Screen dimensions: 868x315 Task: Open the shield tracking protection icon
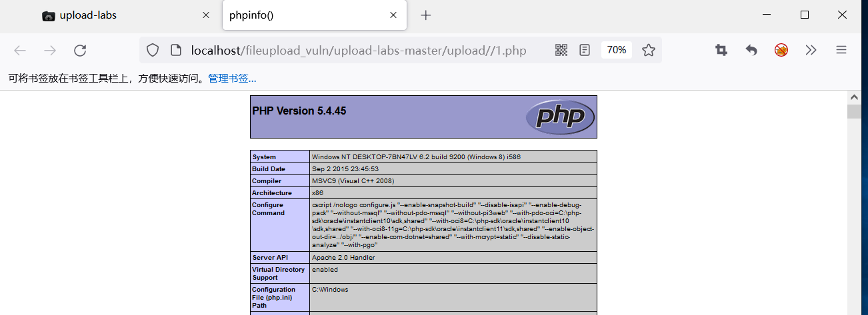pyautogui.click(x=153, y=50)
